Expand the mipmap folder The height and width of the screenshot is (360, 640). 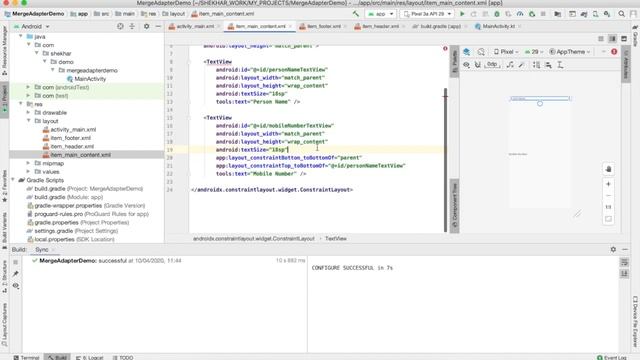pos(28,163)
